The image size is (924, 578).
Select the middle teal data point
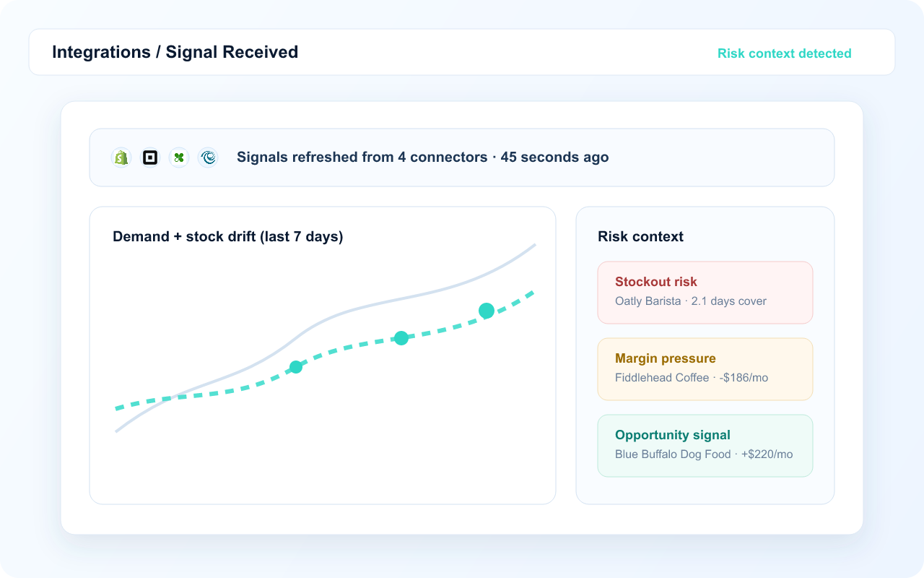(401, 337)
